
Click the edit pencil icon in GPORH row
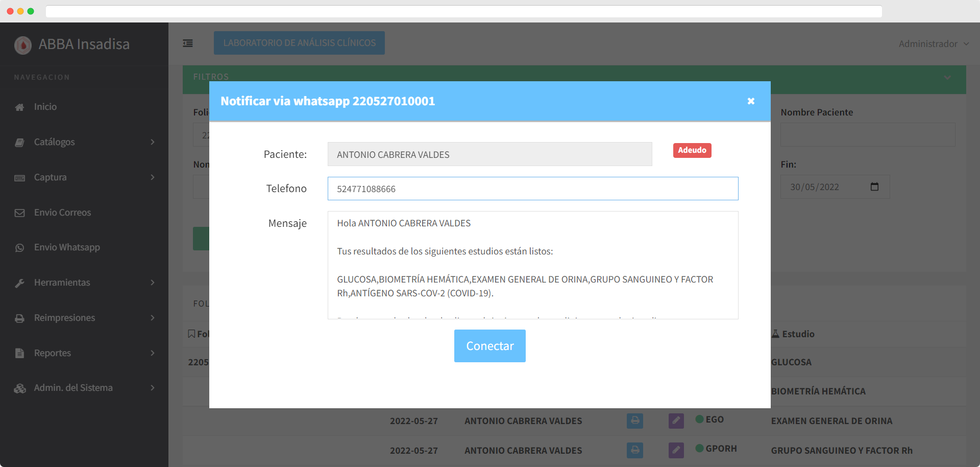pyautogui.click(x=676, y=450)
